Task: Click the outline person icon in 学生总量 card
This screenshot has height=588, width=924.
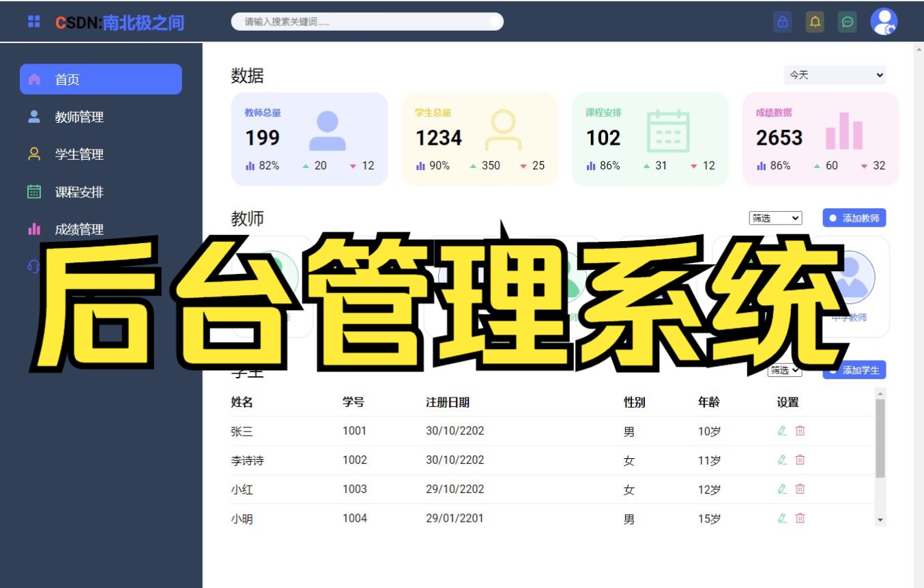Action: point(504,130)
